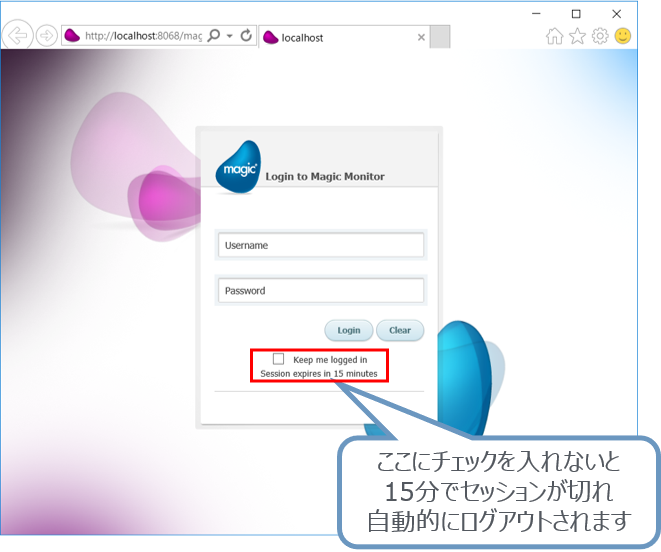Focus the Password input field
The height and width of the screenshot is (552, 661).
point(321,291)
